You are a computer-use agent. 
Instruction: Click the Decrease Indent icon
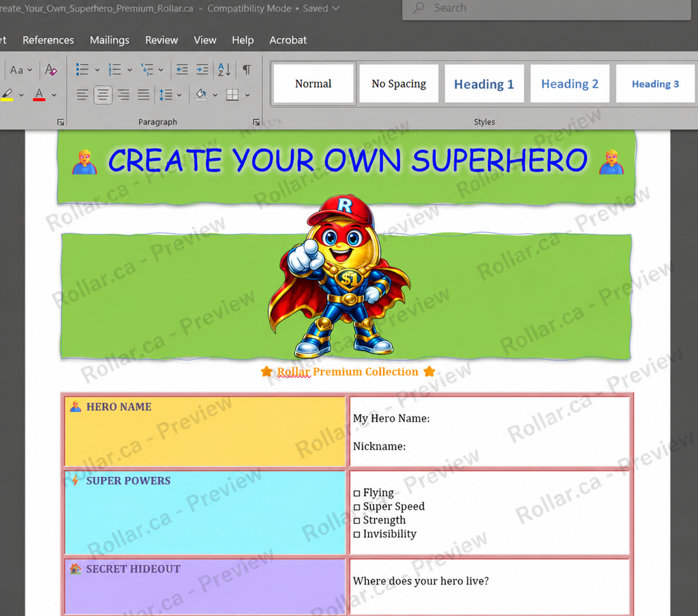(x=182, y=70)
